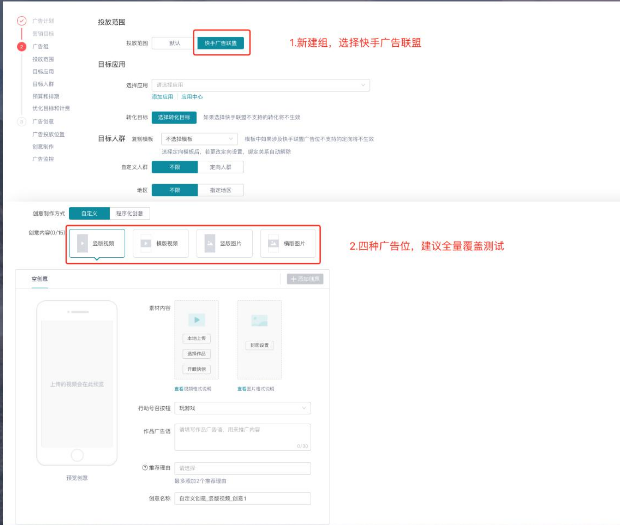Open the 行动号召按钮 dropdown
Image resolution: width=620 pixels, height=525 pixels.
point(242,408)
